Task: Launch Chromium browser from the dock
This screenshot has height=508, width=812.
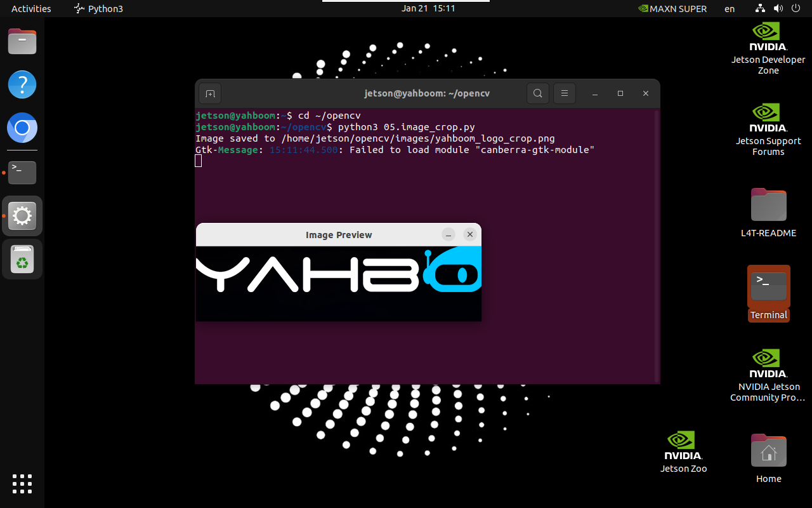Action: (x=22, y=128)
